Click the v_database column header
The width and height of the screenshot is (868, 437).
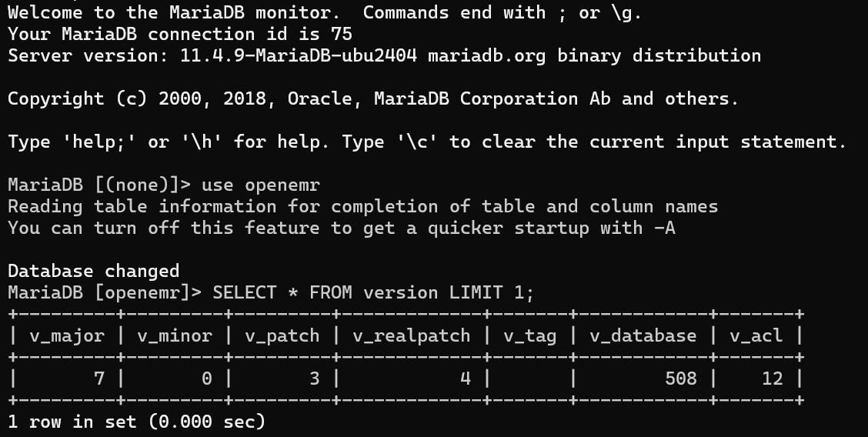tap(643, 335)
